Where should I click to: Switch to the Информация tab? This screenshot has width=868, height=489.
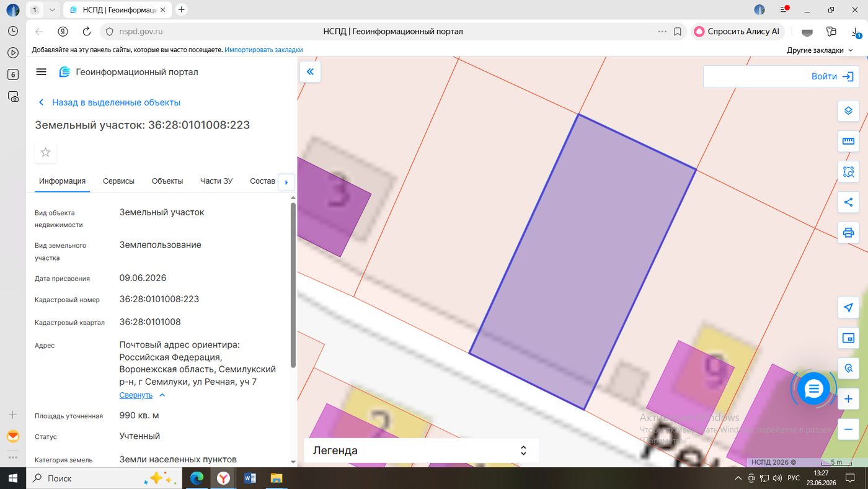pos(62,181)
